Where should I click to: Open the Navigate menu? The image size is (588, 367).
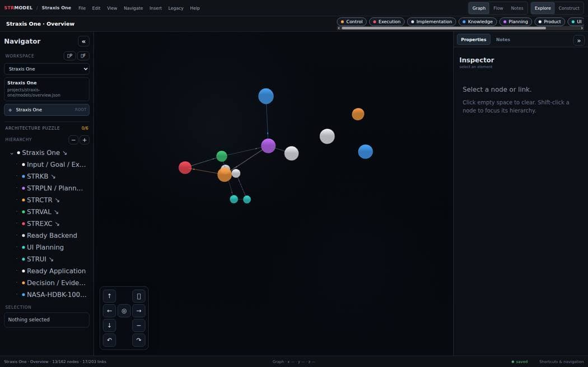tap(133, 8)
